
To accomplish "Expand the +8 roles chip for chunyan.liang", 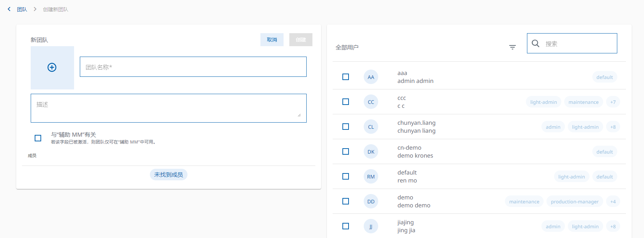I will pos(613,127).
